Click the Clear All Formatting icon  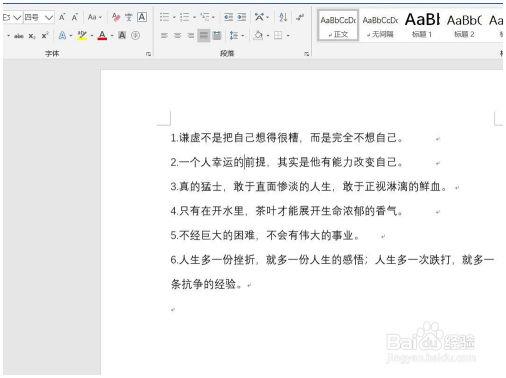(x=116, y=17)
